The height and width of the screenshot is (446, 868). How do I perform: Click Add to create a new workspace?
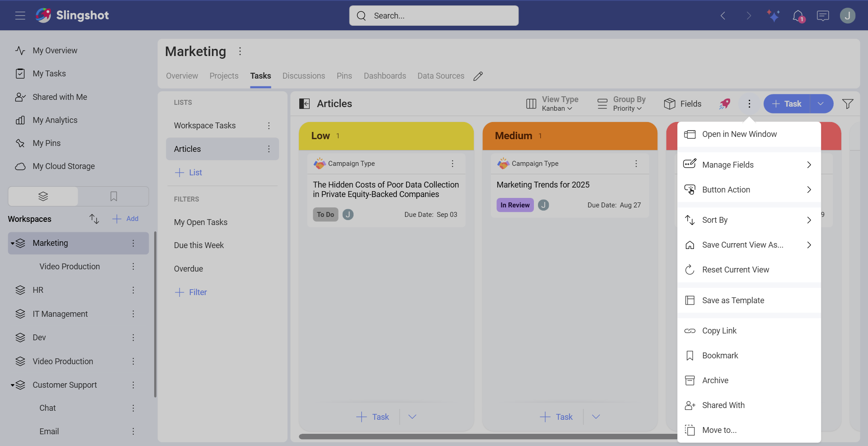[125, 219]
